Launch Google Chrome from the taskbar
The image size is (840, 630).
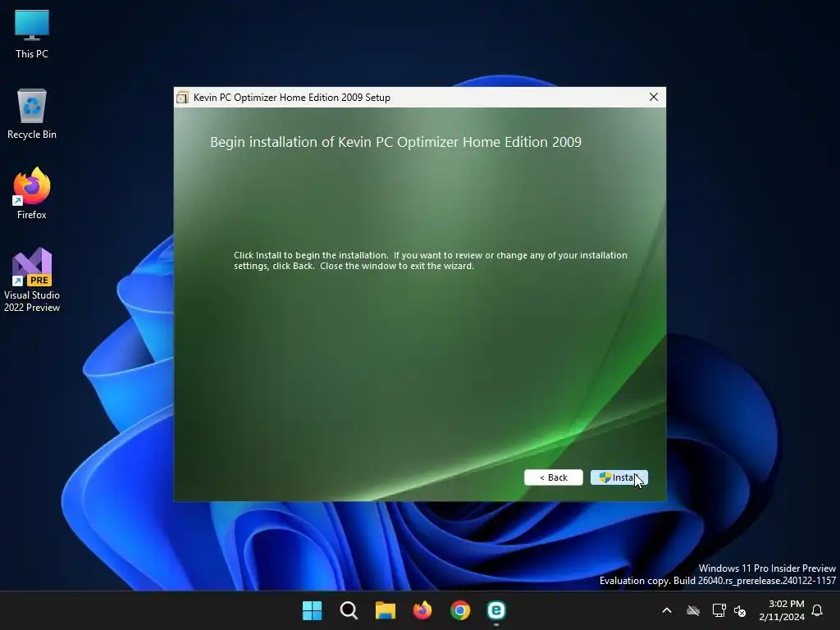(459, 610)
